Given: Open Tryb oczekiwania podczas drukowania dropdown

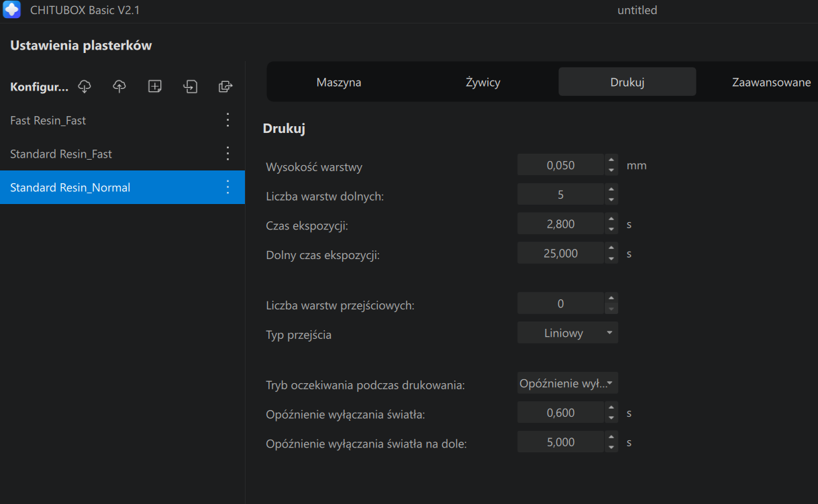Looking at the screenshot, I should pyautogui.click(x=568, y=383).
